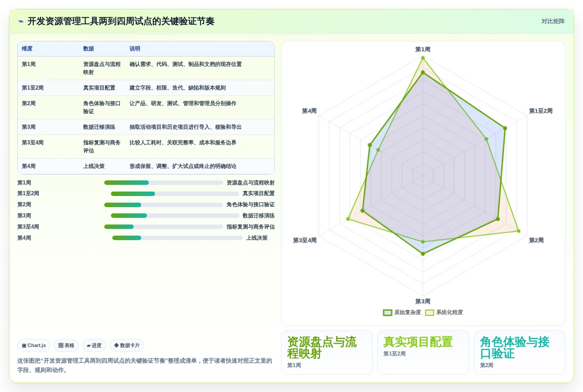
Task: Click the lightning icon beside the title
Action: pos(21,21)
